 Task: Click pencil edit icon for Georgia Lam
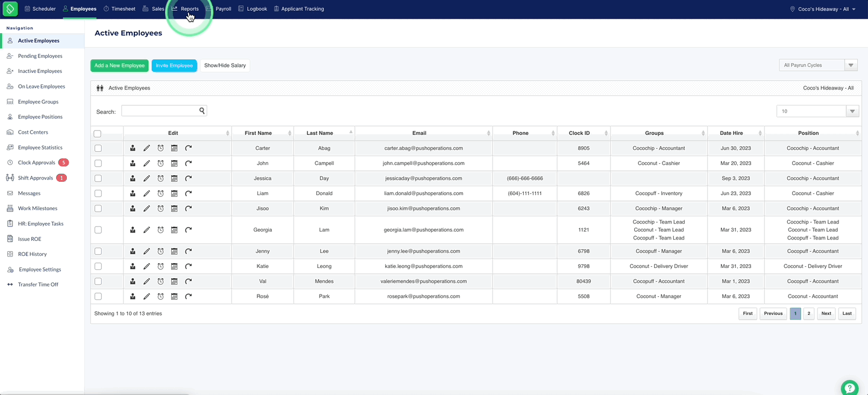tap(146, 230)
